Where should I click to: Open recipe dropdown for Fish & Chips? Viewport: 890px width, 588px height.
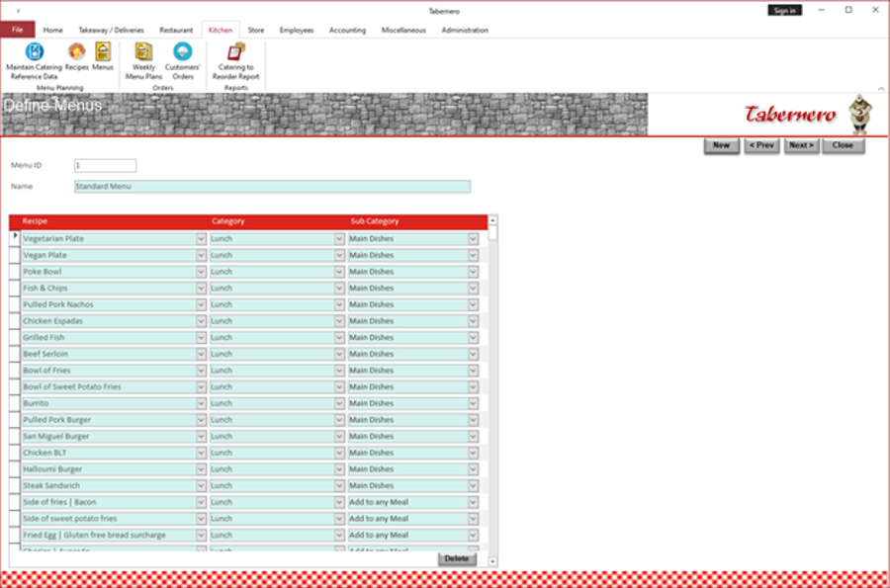pos(201,289)
